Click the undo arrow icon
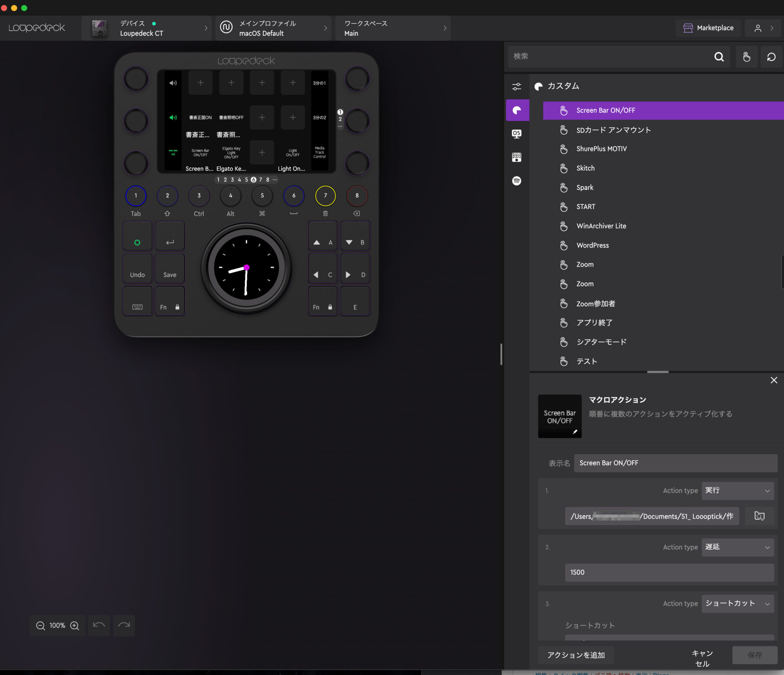Viewport: 784px width, 675px height. pos(99,626)
